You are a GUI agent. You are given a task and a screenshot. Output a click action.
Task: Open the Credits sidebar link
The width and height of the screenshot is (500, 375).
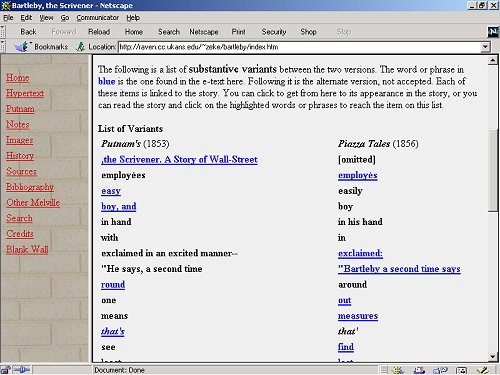pyautogui.click(x=20, y=234)
